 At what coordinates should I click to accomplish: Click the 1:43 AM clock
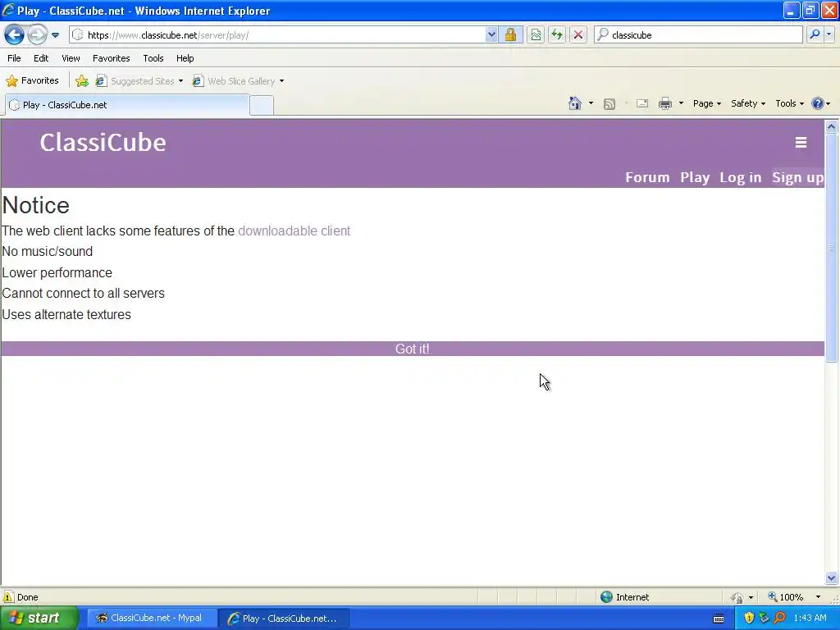pyautogui.click(x=810, y=618)
